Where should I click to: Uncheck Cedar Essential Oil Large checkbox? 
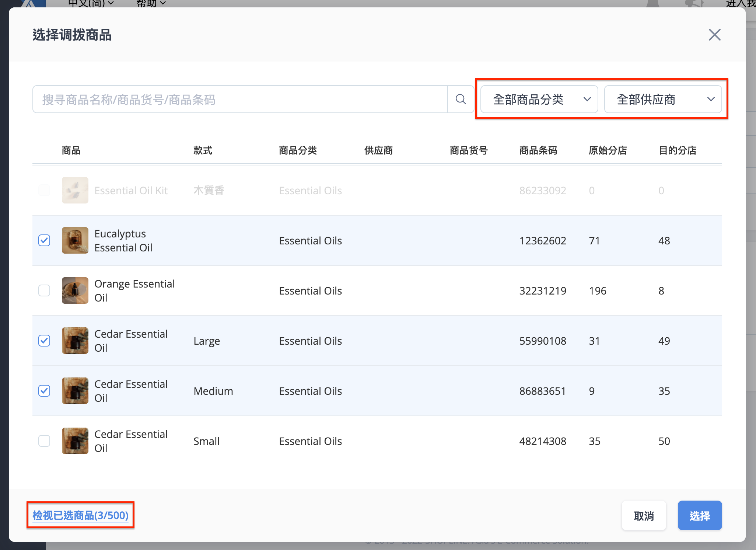pos(44,341)
